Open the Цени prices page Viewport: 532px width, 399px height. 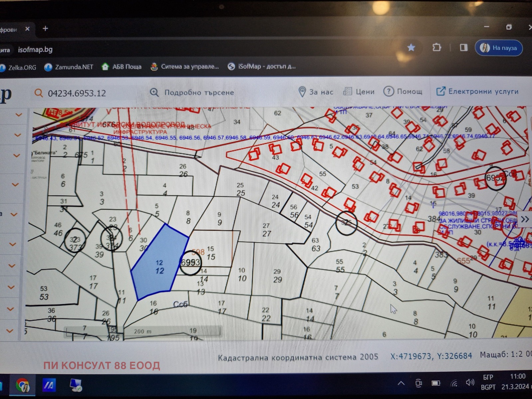359,92
